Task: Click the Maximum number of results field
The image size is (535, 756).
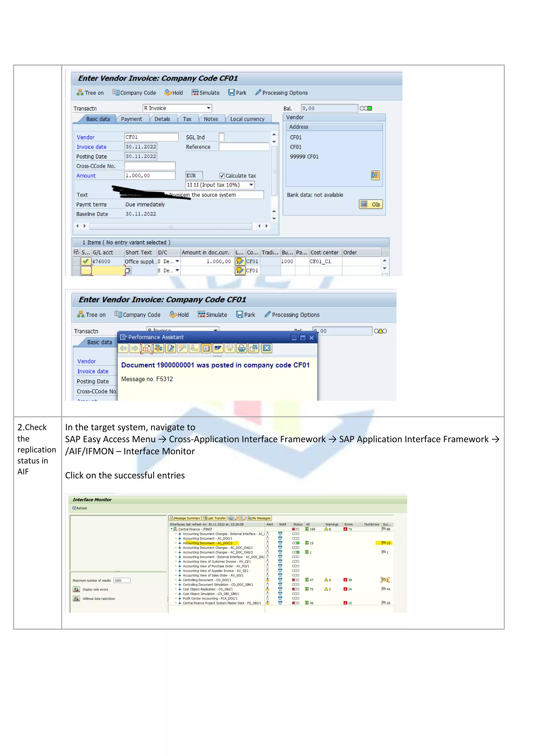Action: 122,581
